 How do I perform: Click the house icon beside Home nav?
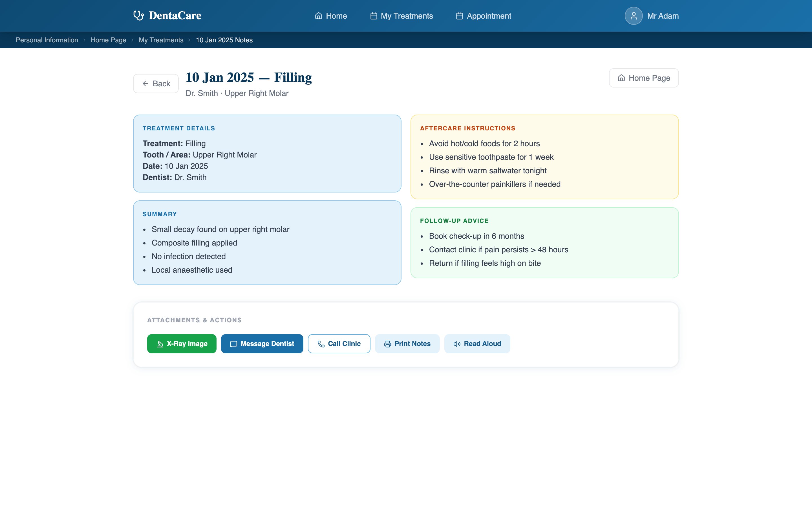(x=318, y=16)
